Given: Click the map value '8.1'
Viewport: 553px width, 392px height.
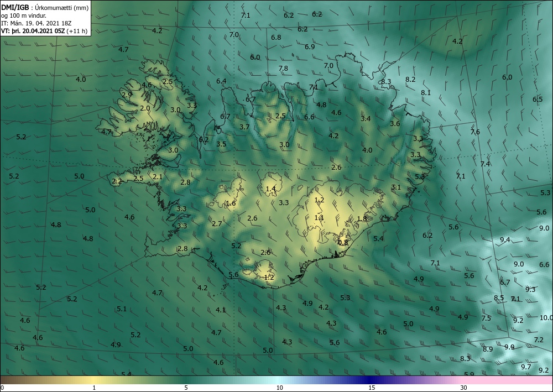Looking at the screenshot, I should click(x=426, y=93).
